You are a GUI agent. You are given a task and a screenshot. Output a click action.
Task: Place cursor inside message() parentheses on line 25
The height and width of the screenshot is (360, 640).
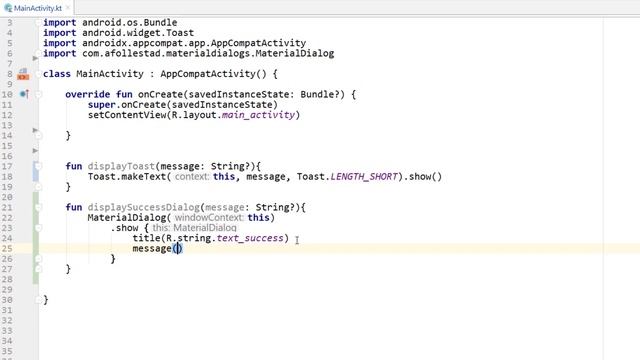click(177, 249)
